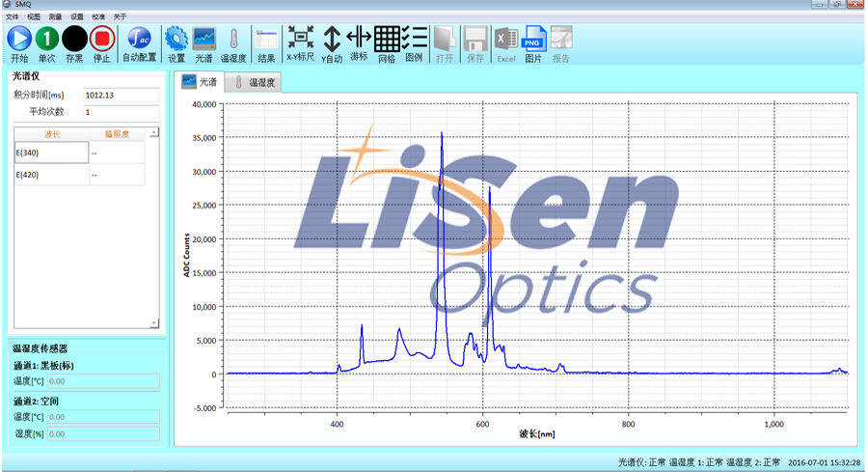Stop acquisition with red 停止 icon
The image size is (868, 472).
tap(102, 39)
